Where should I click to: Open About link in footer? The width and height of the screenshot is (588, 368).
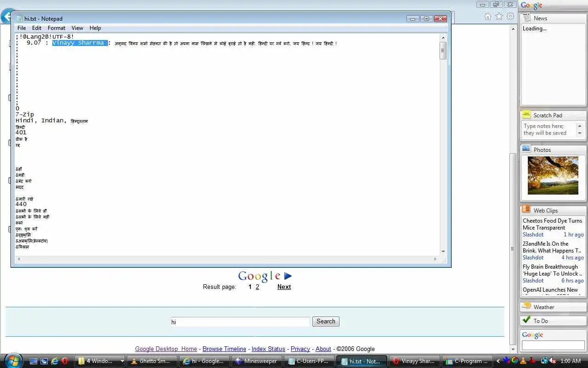coord(323,349)
